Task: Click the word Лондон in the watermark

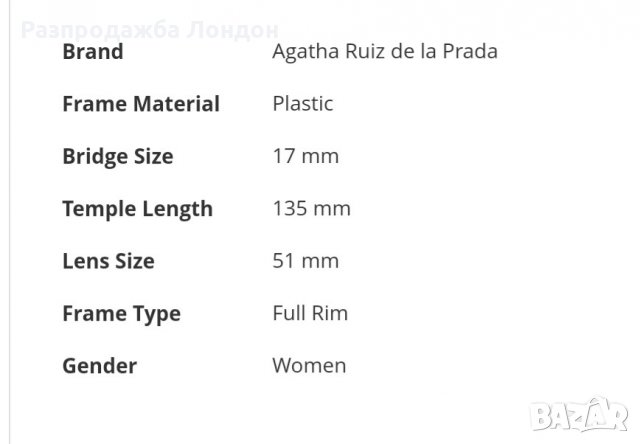Action: 233,30
